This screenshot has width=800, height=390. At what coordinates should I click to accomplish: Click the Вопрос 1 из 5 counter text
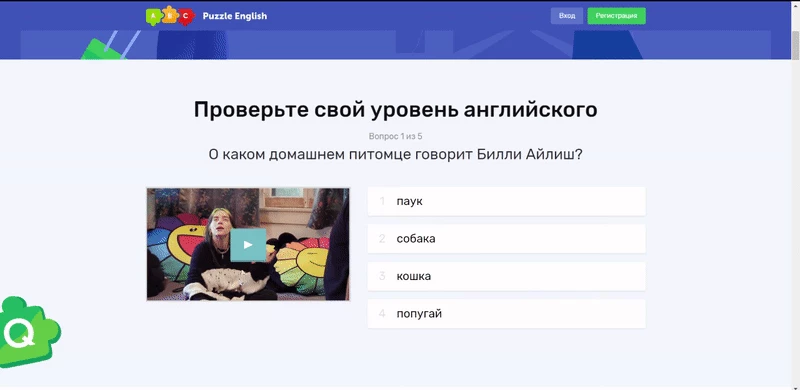tap(395, 136)
